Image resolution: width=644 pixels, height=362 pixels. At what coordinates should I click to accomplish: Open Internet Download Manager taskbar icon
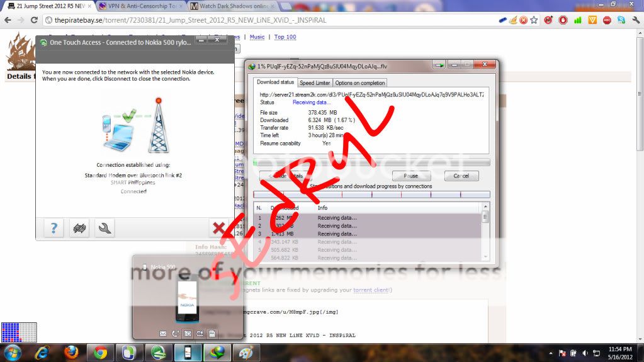[x=217, y=353]
